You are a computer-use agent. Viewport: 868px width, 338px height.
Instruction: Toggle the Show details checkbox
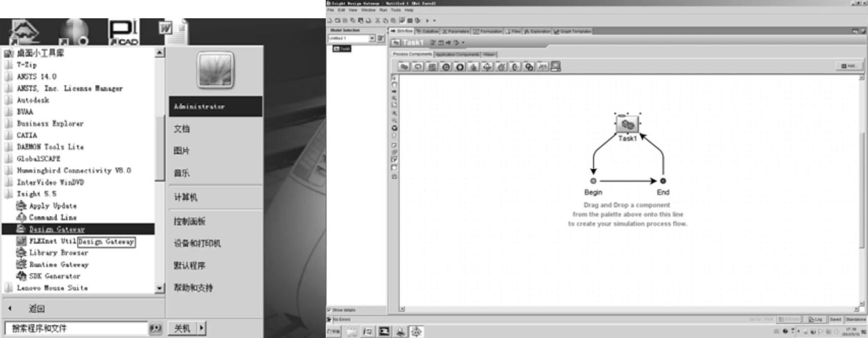329,310
